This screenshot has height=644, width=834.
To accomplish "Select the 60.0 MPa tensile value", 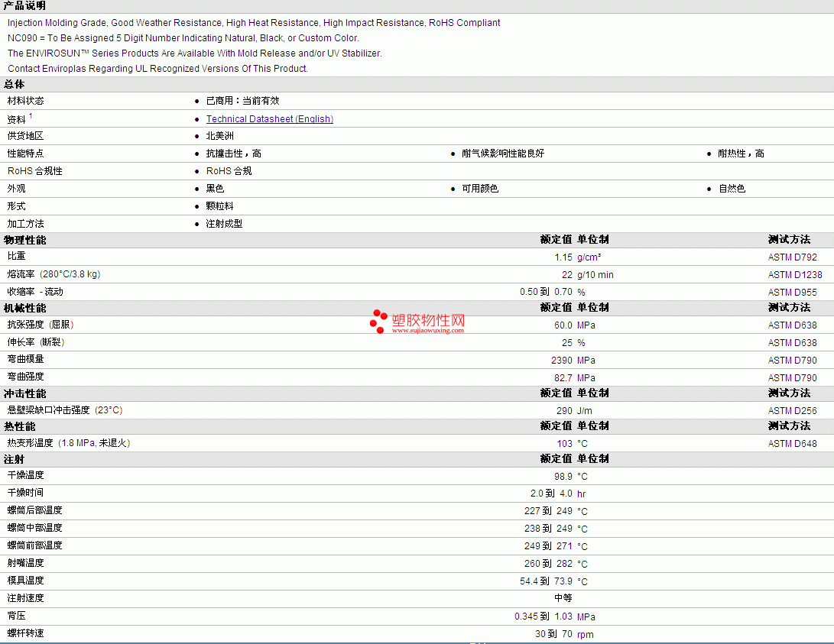I will (574, 325).
